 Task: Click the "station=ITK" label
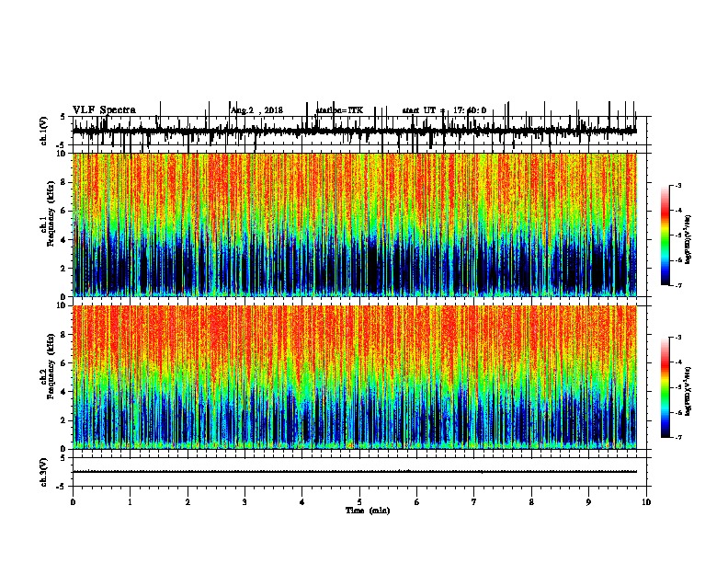coord(339,110)
